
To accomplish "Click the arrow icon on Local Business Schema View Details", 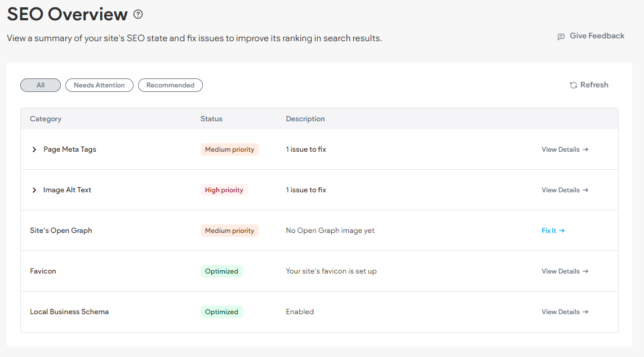I will tap(586, 311).
